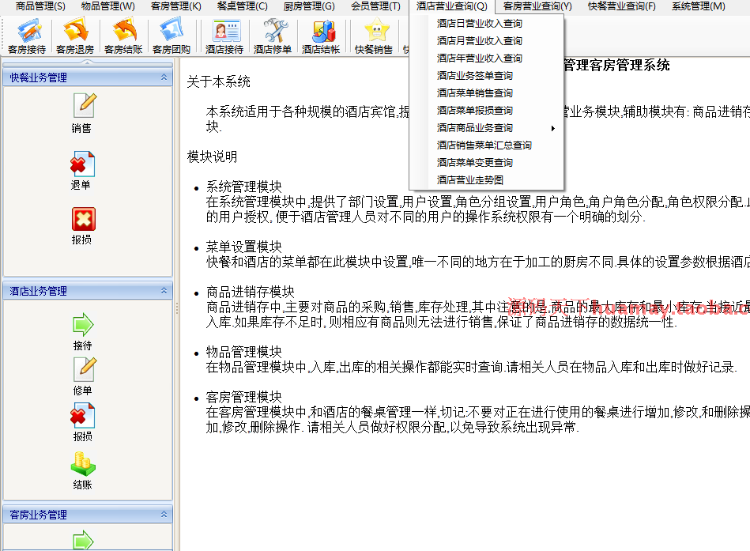This screenshot has height=551, width=750.
Task: Open the 会员管理(T) menu
Action: click(375, 6)
